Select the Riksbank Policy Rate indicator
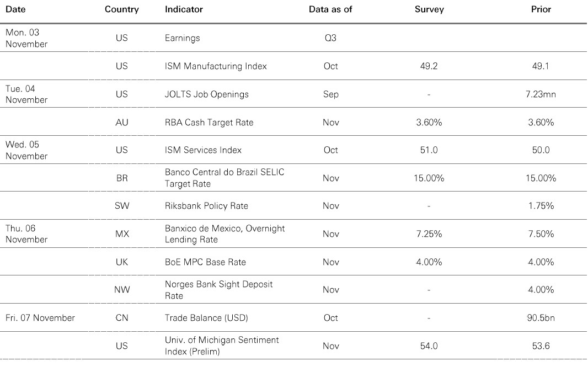 tap(206, 206)
